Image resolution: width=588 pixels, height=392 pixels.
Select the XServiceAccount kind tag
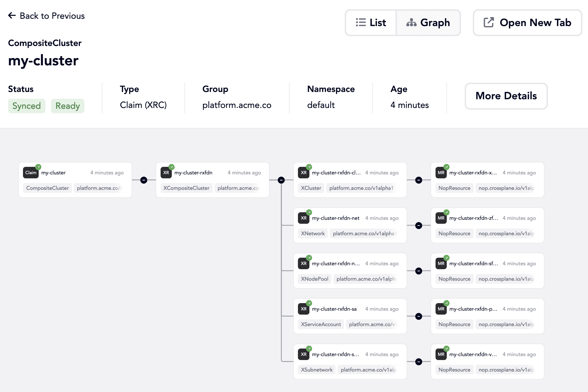(x=321, y=324)
